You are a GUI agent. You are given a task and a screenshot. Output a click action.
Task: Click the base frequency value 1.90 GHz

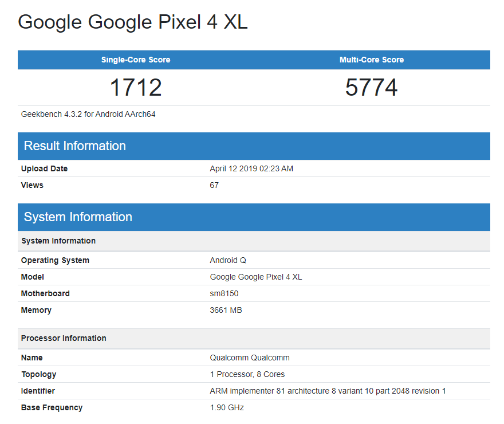coord(227,407)
